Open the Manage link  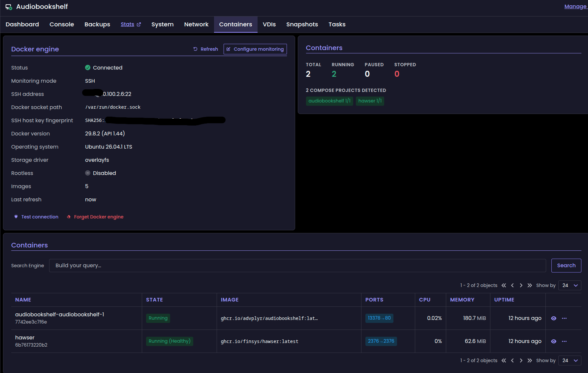tap(575, 6)
